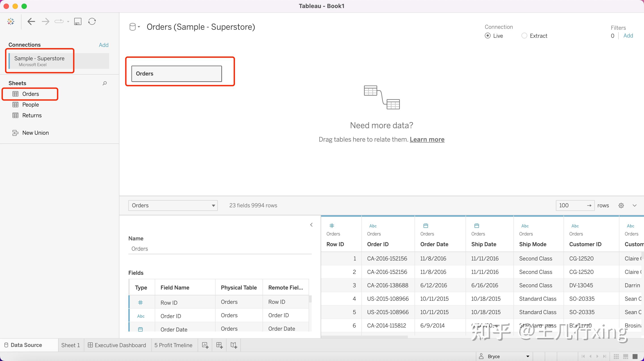Open the Bryce user dropdown
Screen dimensions: 644x361
click(x=504, y=357)
